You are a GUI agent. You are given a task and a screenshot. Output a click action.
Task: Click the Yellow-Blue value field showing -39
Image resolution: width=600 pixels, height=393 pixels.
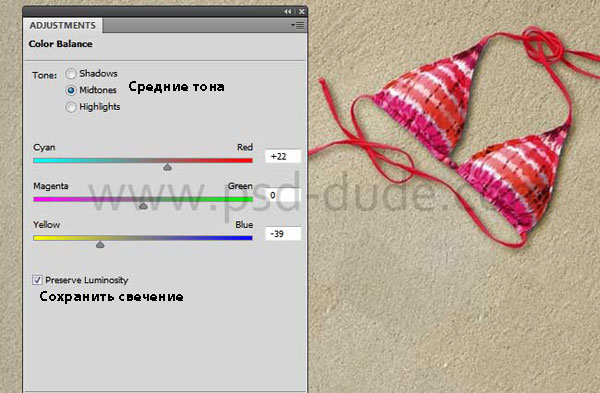pyautogui.click(x=283, y=234)
